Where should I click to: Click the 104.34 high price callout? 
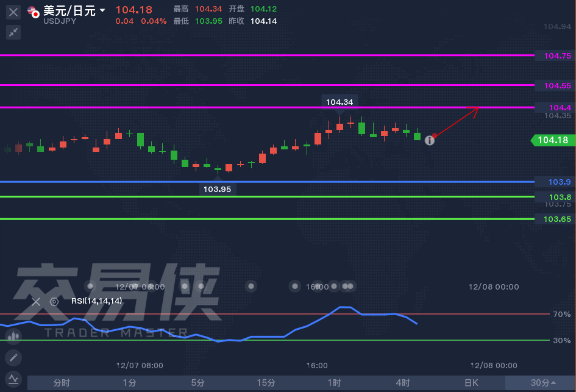click(x=340, y=102)
